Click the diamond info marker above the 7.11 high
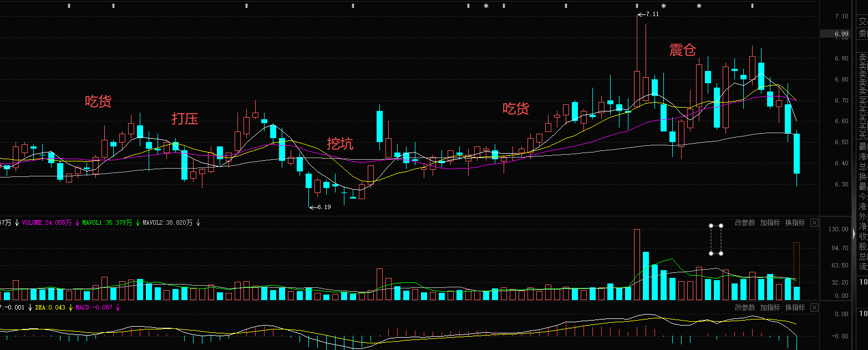 pyautogui.click(x=637, y=6)
